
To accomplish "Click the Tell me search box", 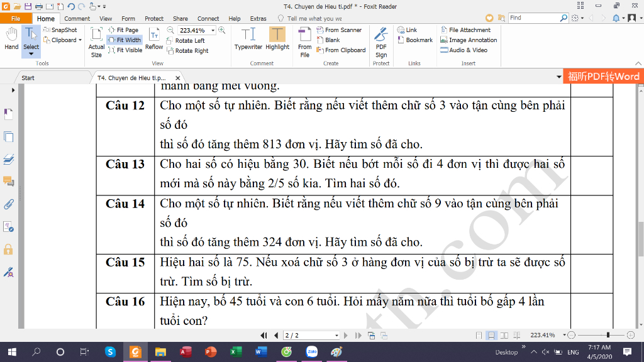I will coord(314,18).
